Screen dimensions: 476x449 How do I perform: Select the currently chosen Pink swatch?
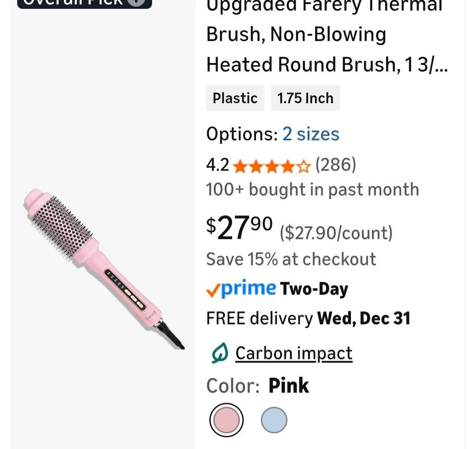pos(227,419)
